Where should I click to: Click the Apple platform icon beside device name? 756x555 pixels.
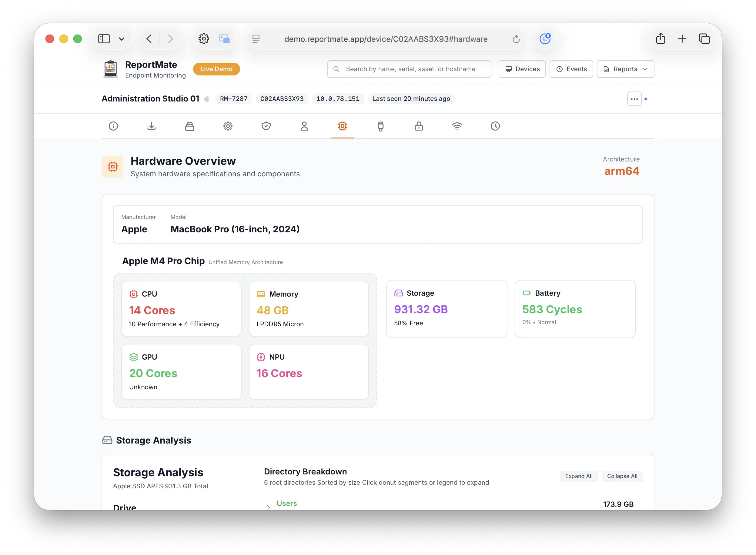point(207,99)
